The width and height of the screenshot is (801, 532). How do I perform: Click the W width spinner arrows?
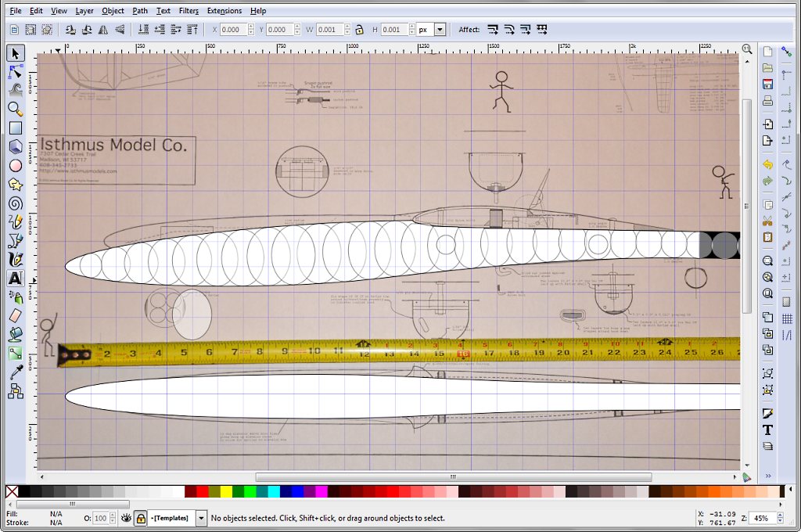click(347, 30)
